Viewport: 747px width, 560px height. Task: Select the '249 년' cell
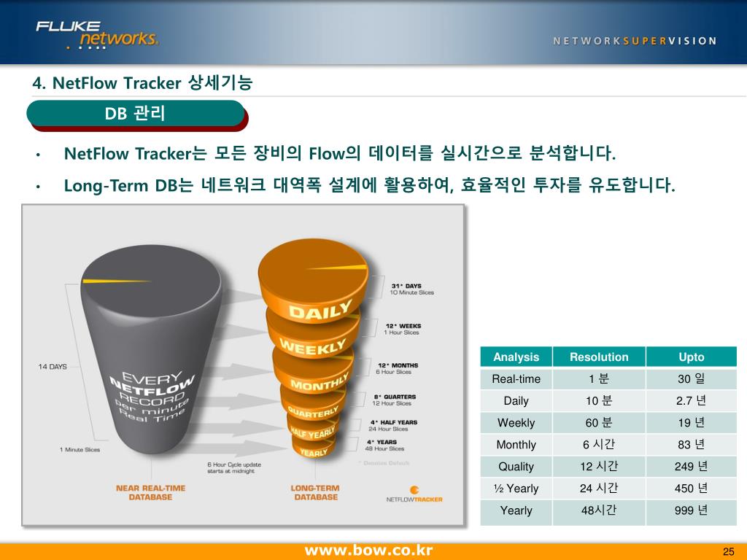692,467
